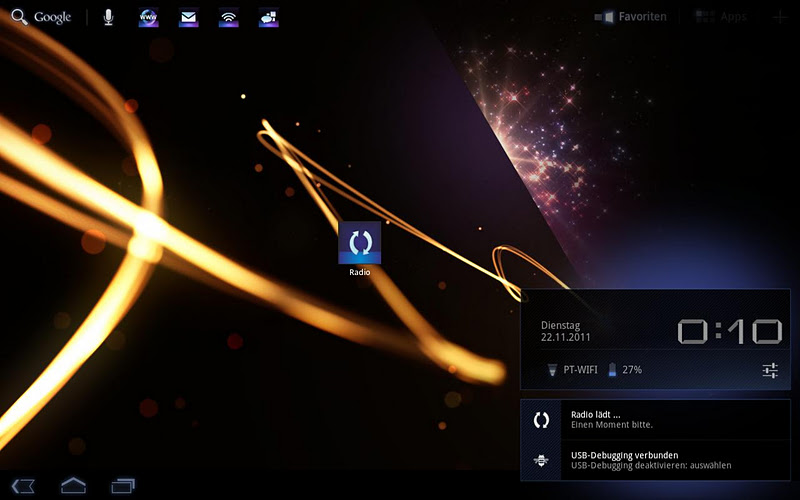Tap the Google search text
Image resolution: width=800 pixels, height=500 pixels.
coord(52,17)
